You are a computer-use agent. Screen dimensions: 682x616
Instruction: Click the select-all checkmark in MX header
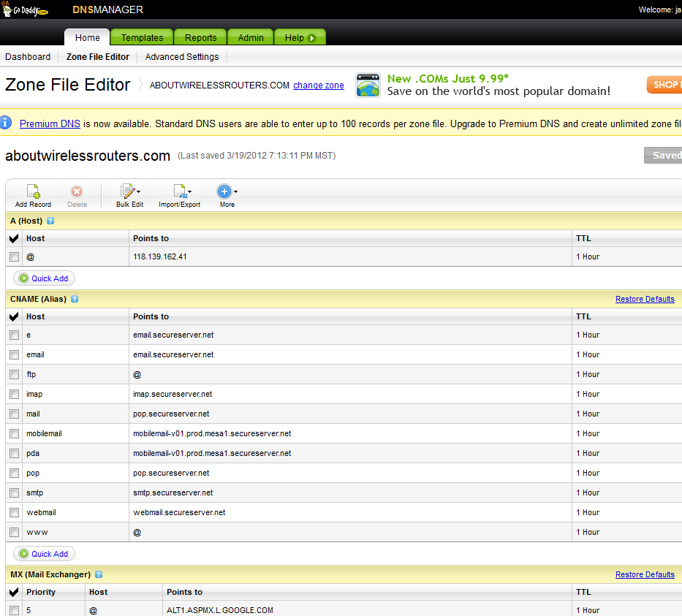pos(14,592)
